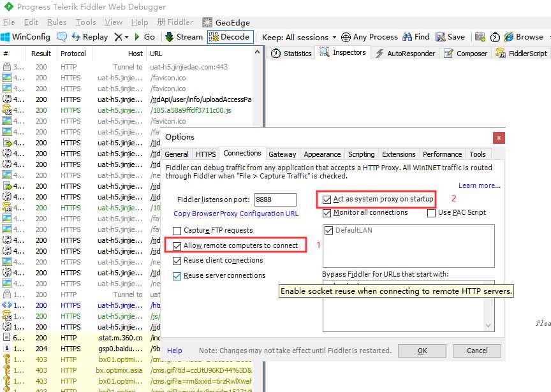Open the Rules menu

coord(57,22)
